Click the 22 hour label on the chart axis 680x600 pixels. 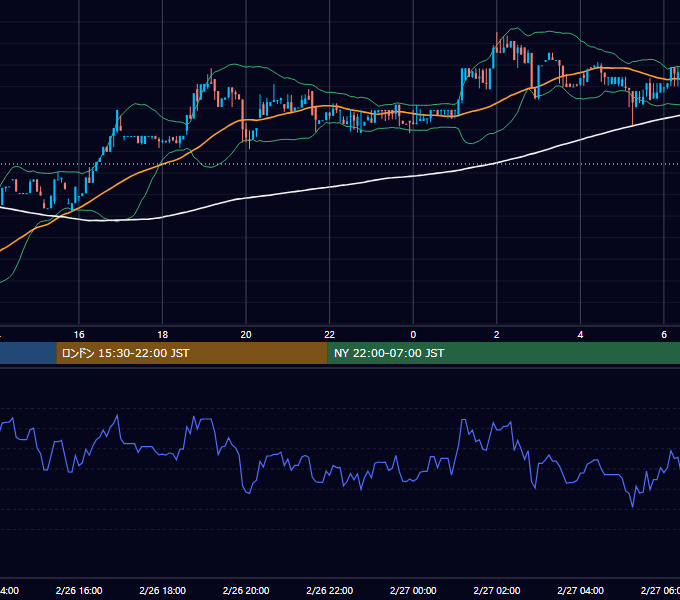pyautogui.click(x=330, y=335)
